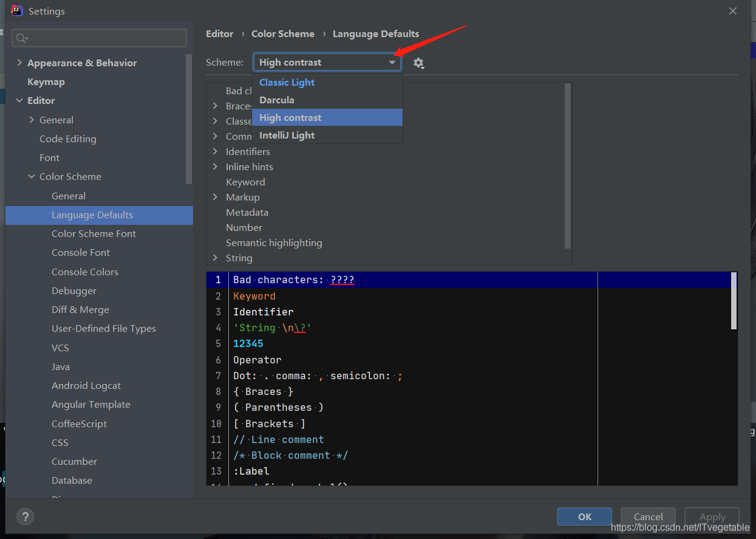
Task: Click '/* Block comment */' in preview
Action: coord(291,455)
